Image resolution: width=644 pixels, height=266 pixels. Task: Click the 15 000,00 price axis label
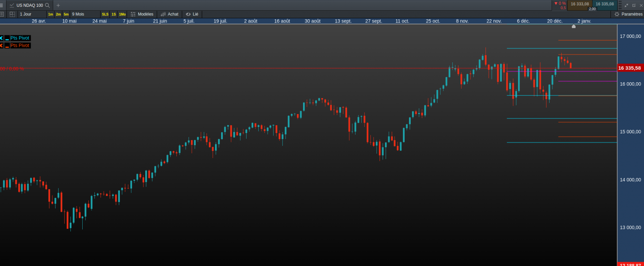coord(630,132)
